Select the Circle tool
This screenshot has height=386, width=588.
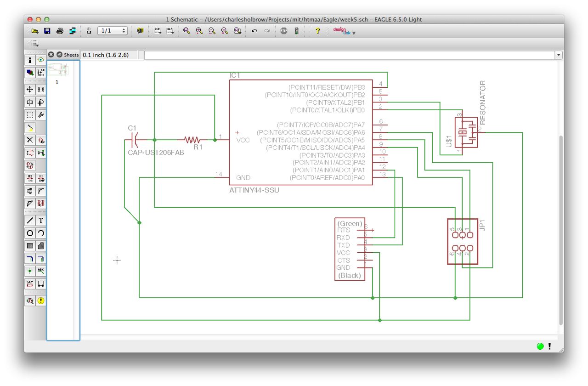point(30,233)
